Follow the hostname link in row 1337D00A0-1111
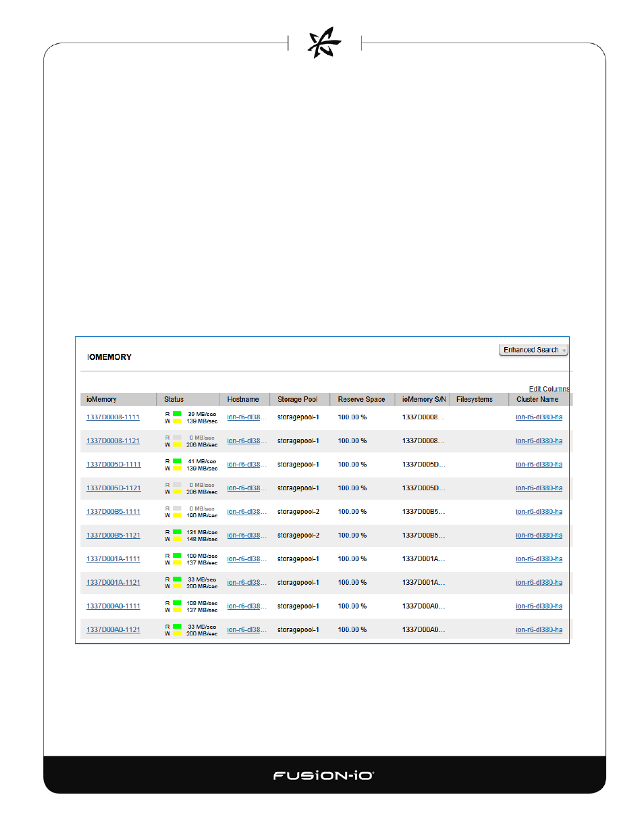644x834 pixels. [246, 606]
